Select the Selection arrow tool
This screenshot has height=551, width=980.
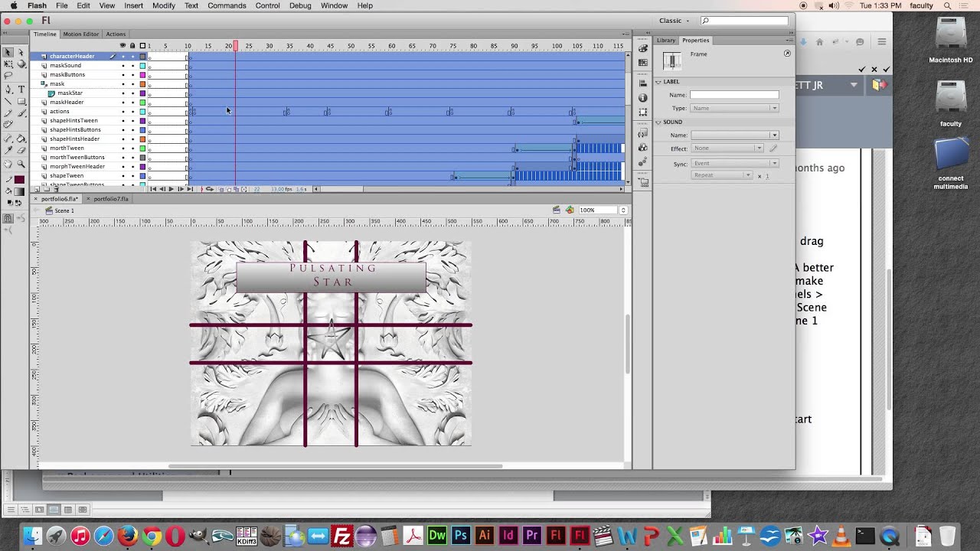tap(8, 53)
